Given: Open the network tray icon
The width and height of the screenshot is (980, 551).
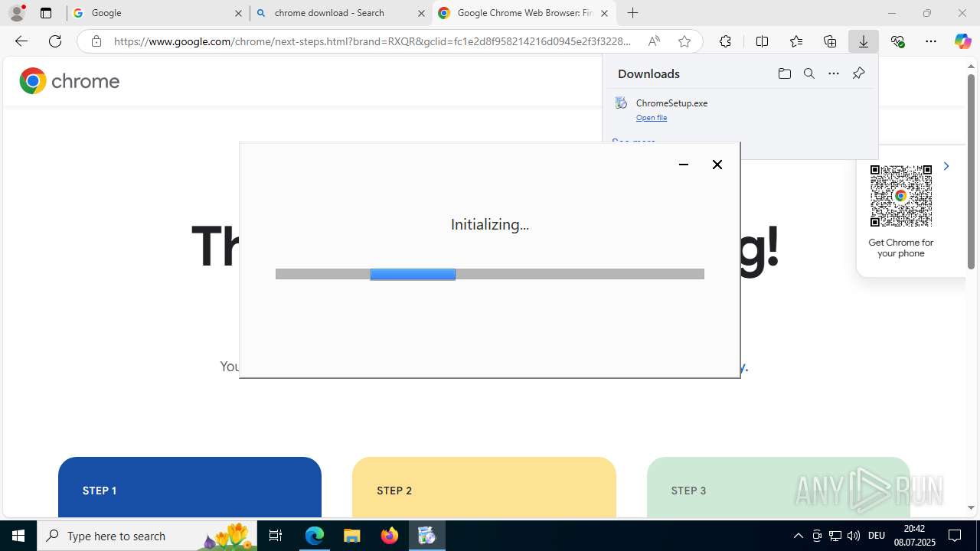Looking at the screenshot, I should [835, 536].
